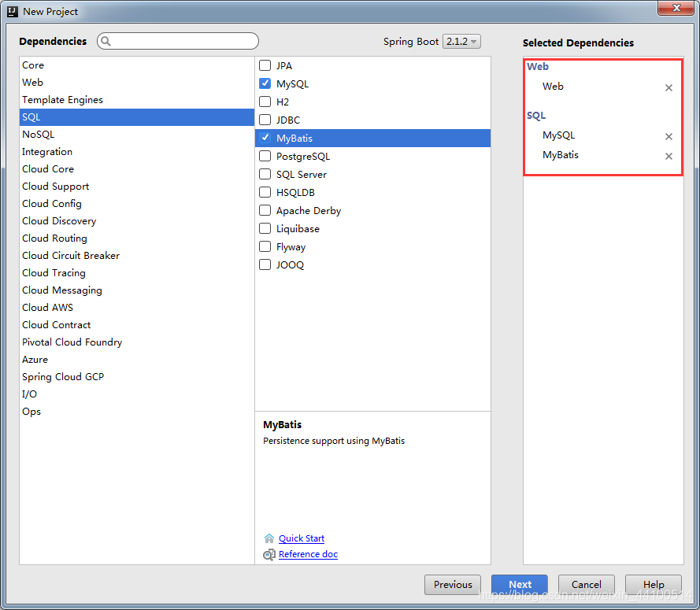The width and height of the screenshot is (700, 610).
Task: Remove MyBatis from selected dependencies
Action: click(x=669, y=156)
